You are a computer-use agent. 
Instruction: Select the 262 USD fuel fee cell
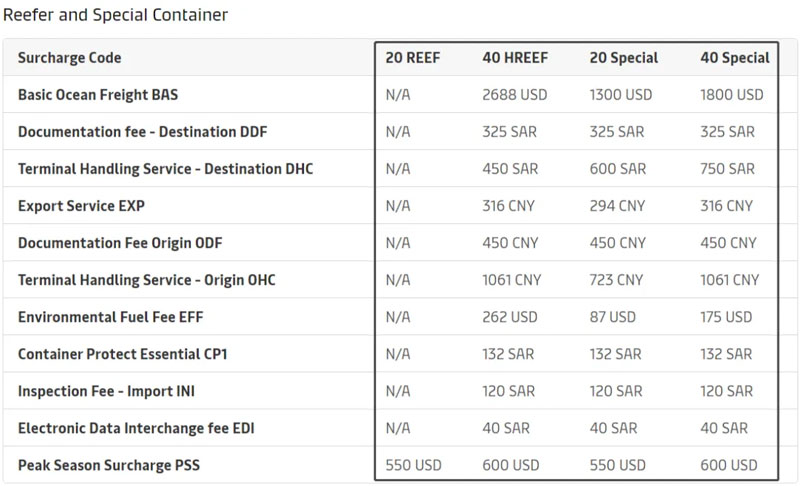pos(510,317)
